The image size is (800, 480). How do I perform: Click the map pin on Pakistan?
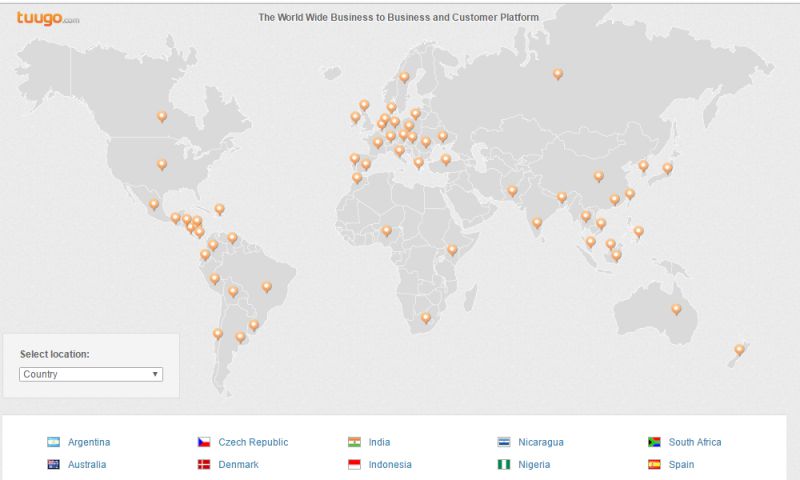click(x=512, y=191)
